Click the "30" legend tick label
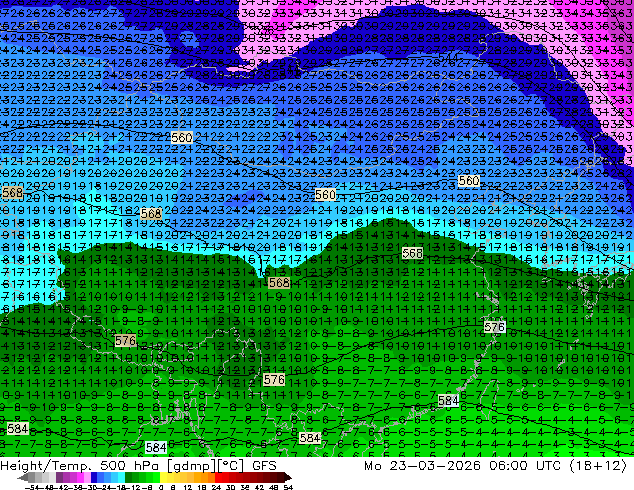Image resolution: width=634 pixels, height=490 pixels. click(x=230, y=488)
